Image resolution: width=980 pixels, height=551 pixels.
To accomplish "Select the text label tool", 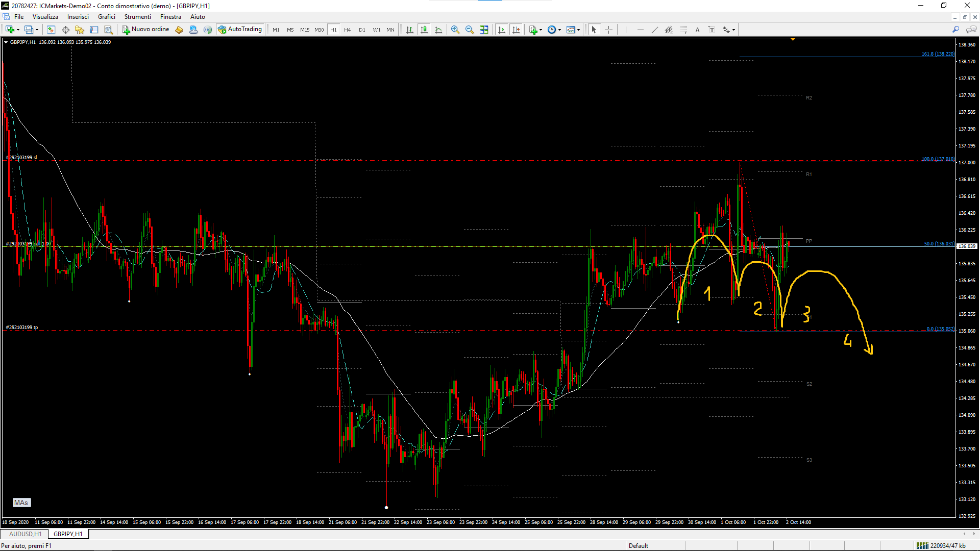I will coord(712,30).
